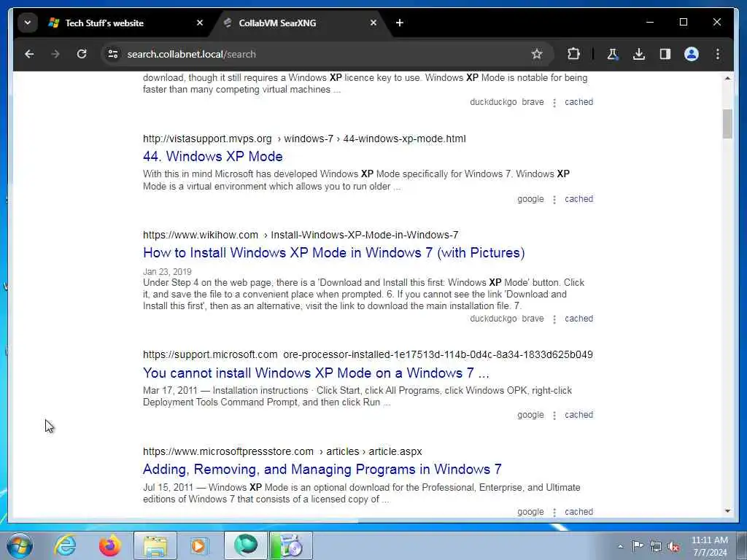Image resolution: width=747 pixels, height=560 pixels.
Task: Expand options menu for microsoftpressstore result
Action: click(x=554, y=512)
